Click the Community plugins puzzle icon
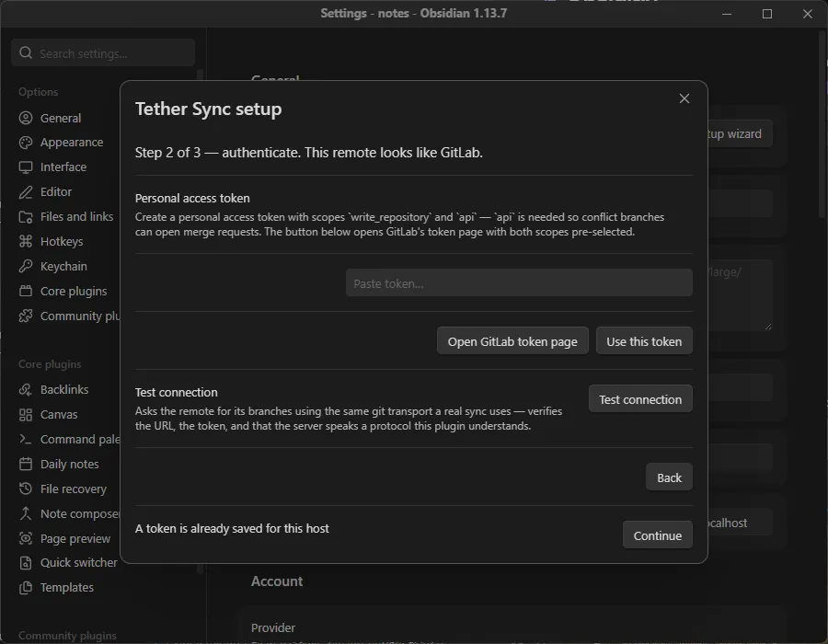828x644 pixels. [26, 316]
